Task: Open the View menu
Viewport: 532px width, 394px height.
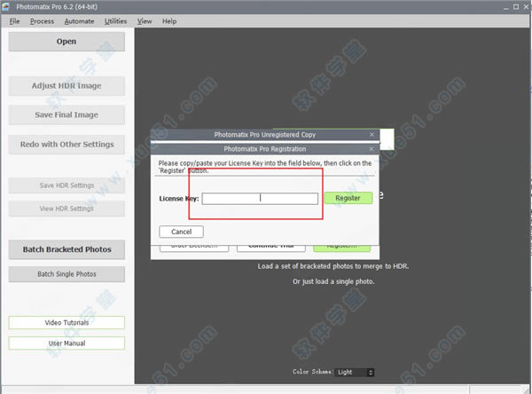Action: (145, 21)
